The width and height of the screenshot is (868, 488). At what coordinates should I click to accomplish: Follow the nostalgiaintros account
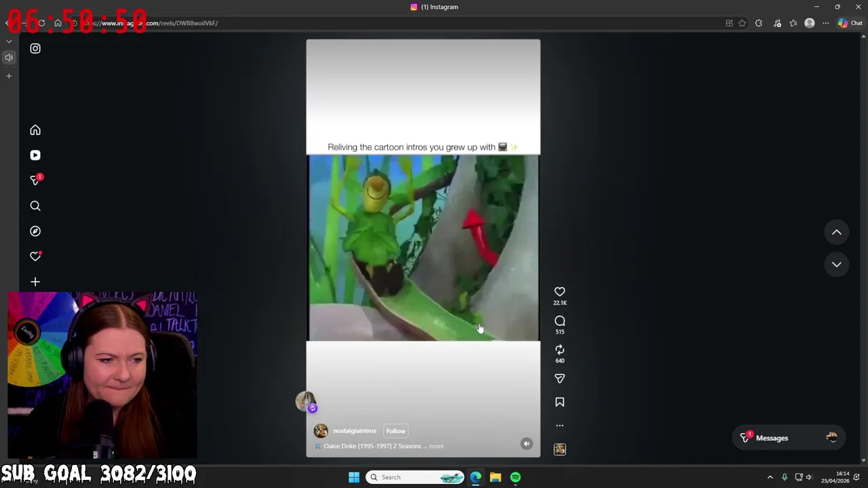[395, 431]
